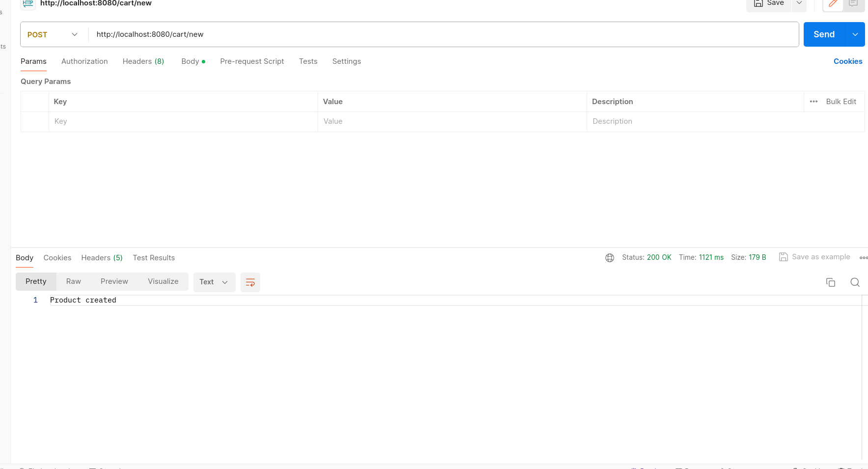868x469 pixels.
Task: Search the response with magnifier icon
Action: pyautogui.click(x=855, y=282)
